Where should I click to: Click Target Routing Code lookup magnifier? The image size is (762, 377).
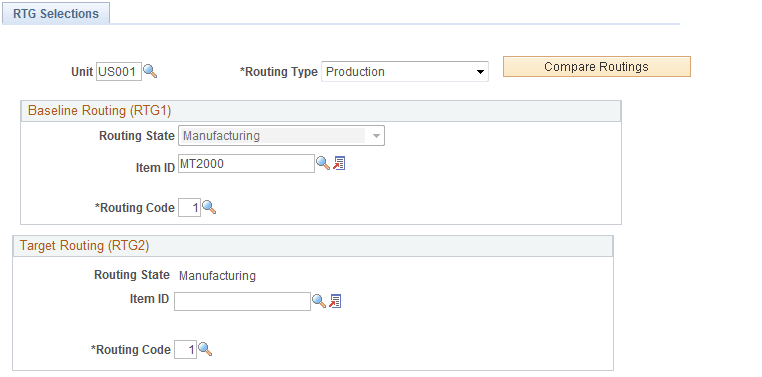[x=205, y=349]
